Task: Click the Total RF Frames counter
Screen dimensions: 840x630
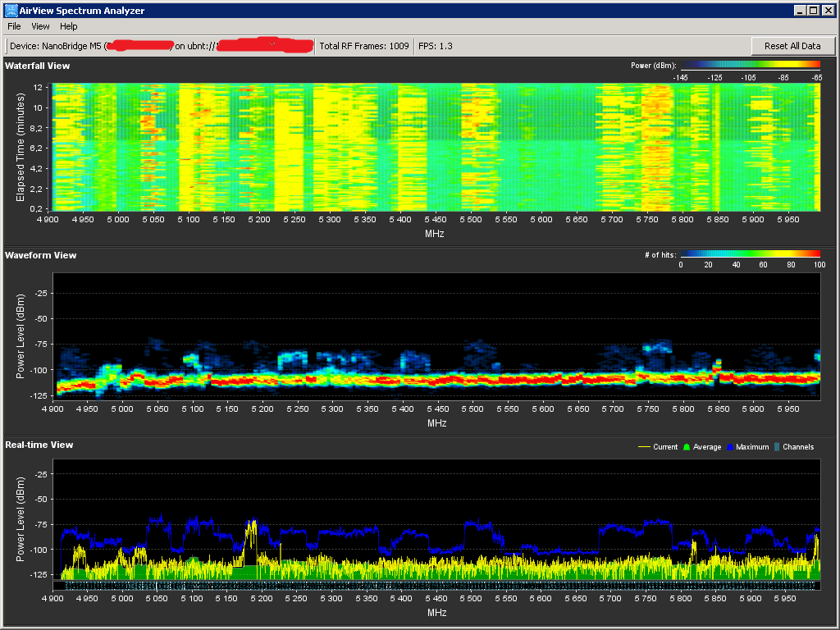Action: 363,46
